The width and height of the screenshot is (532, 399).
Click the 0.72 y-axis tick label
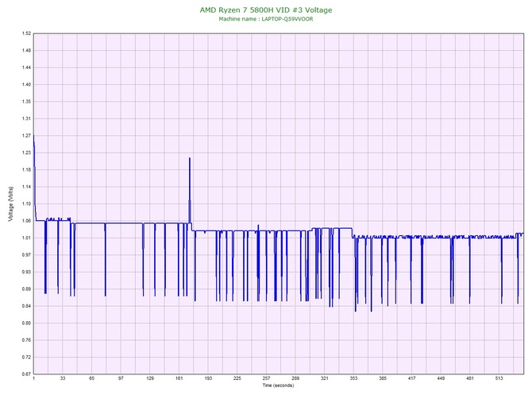[x=26, y=357]
